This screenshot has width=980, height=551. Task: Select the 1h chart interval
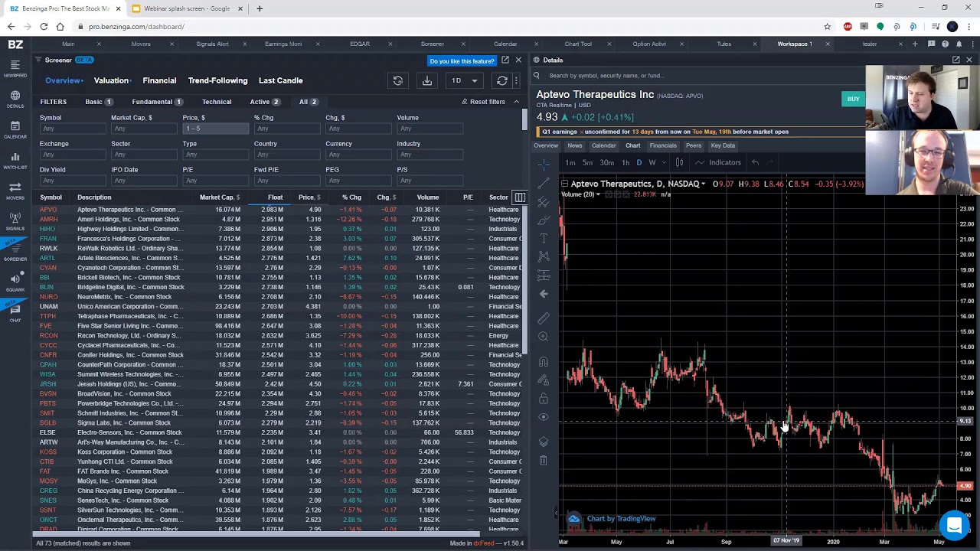tap(626, 162)
